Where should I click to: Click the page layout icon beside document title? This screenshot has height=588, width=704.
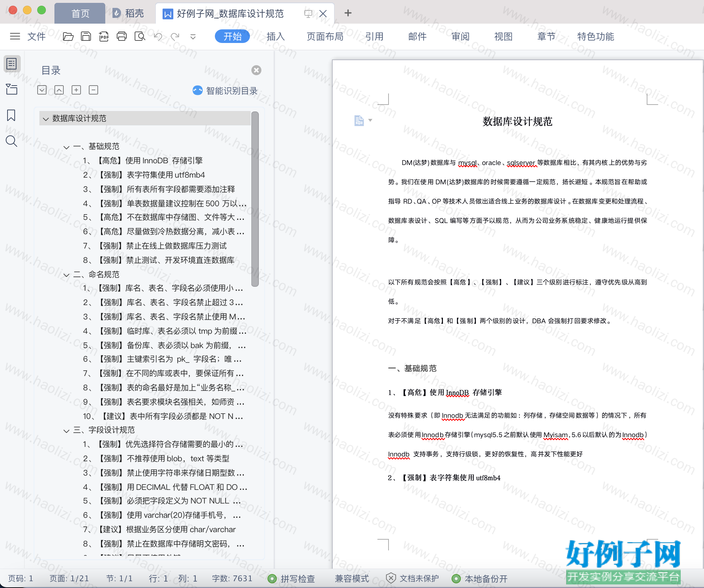click(x=359, y=121)
